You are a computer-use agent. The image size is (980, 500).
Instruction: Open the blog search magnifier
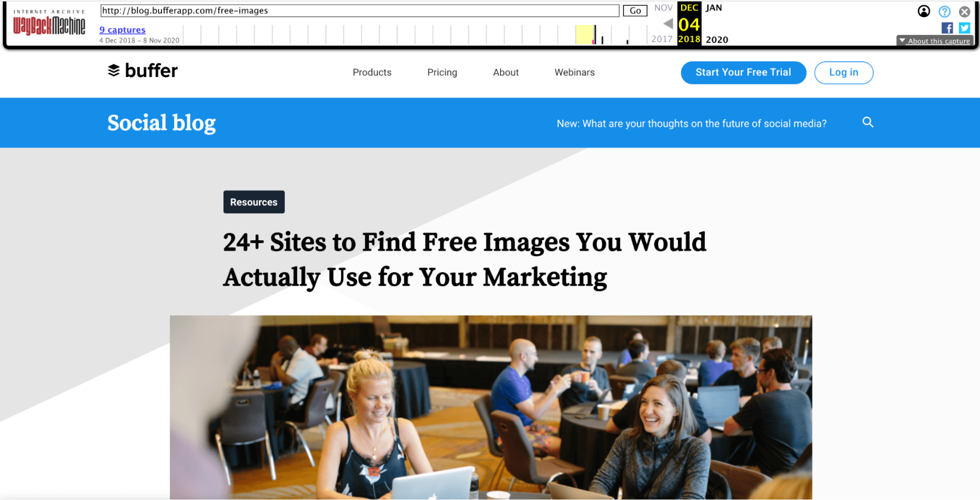pyautogui.click(x=868, y=122)
